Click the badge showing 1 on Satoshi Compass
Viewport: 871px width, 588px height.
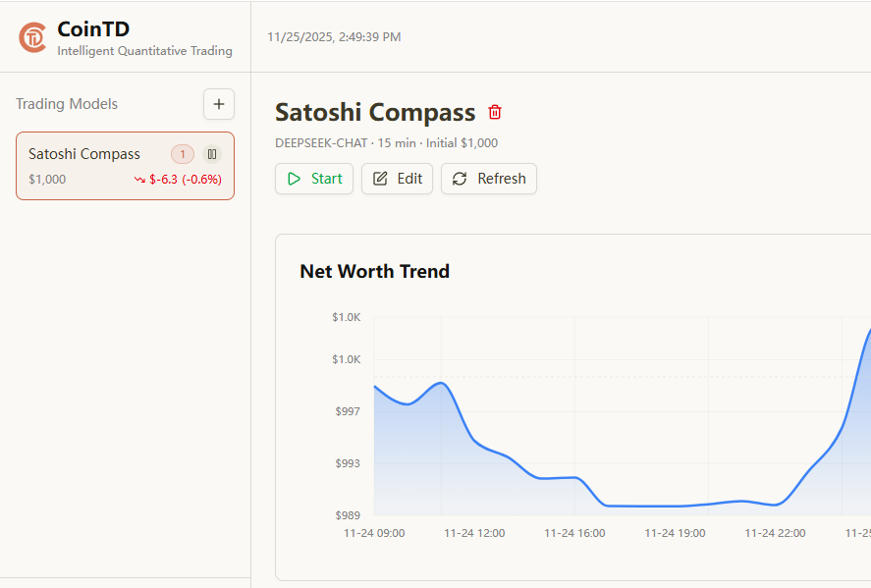click(x=183, y=154)
